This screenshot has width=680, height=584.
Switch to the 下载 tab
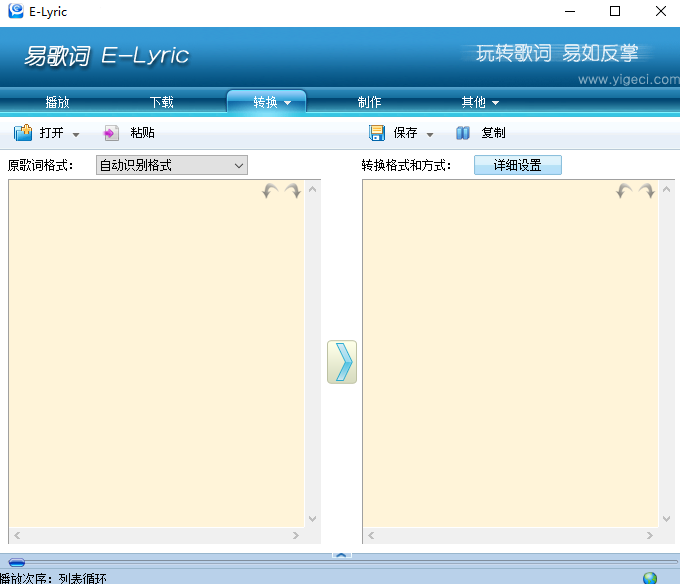pyautogui.click(x=162, y=102)
